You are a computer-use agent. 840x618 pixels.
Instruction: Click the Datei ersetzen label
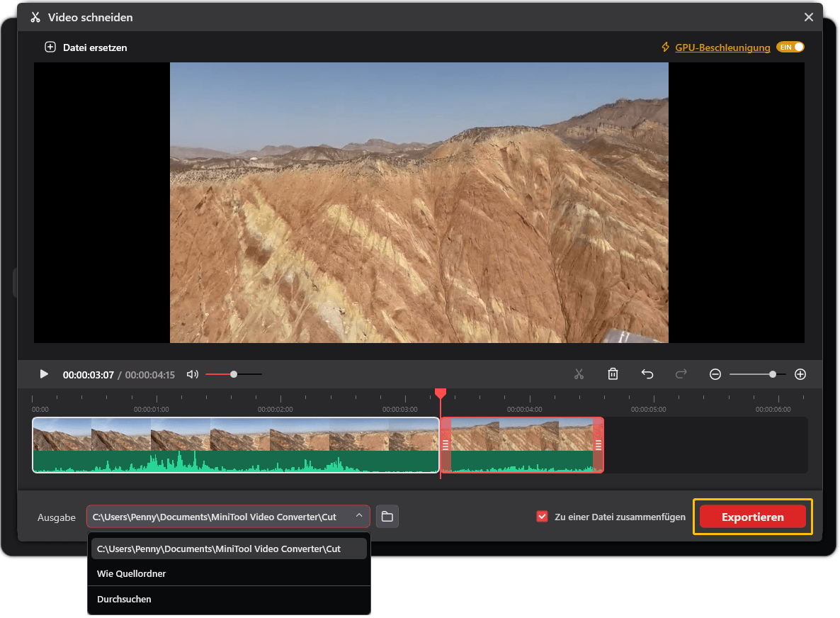tap(95, 47)
